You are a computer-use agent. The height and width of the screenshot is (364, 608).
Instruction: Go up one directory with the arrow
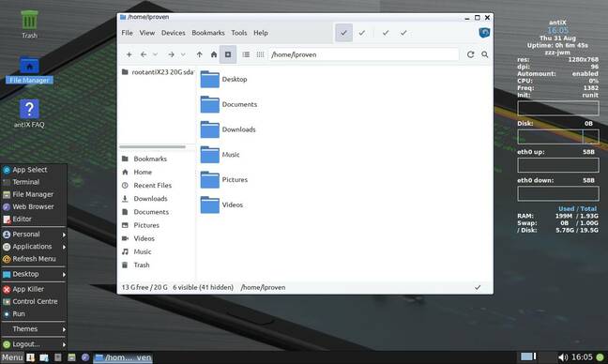pyautogui.click(x=199, y=54)
